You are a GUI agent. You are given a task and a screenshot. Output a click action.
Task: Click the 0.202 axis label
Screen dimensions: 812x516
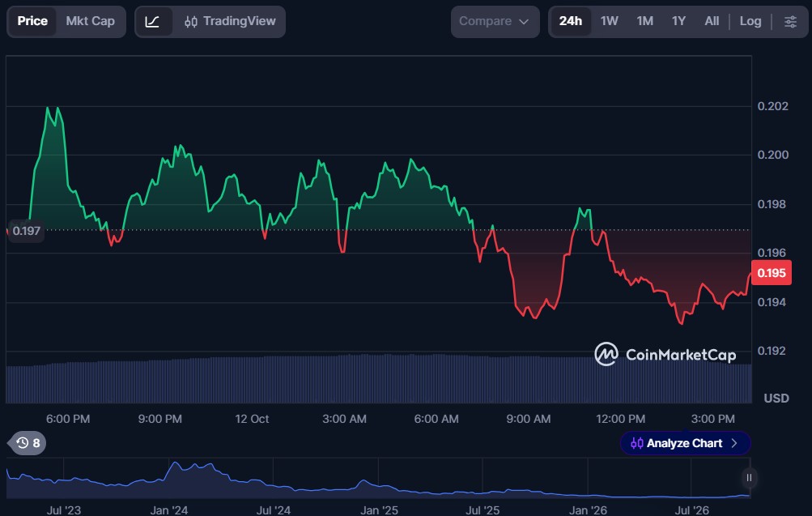(x=772, y=106)
